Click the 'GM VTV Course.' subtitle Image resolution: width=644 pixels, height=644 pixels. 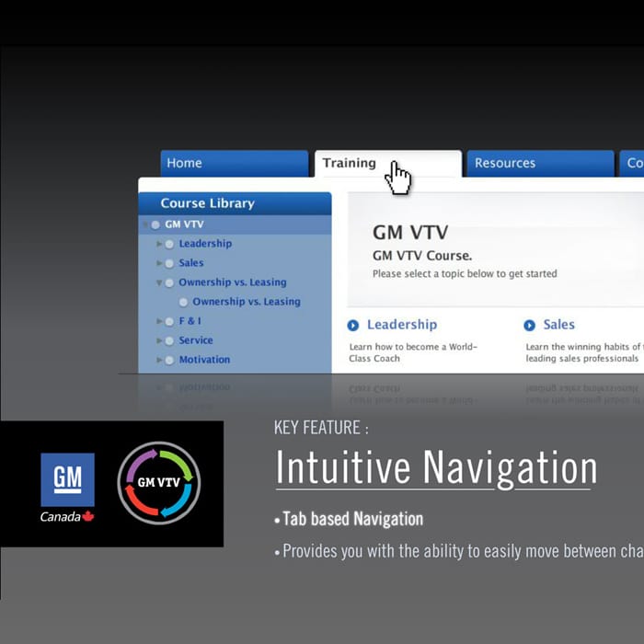[x=422, y=256]
